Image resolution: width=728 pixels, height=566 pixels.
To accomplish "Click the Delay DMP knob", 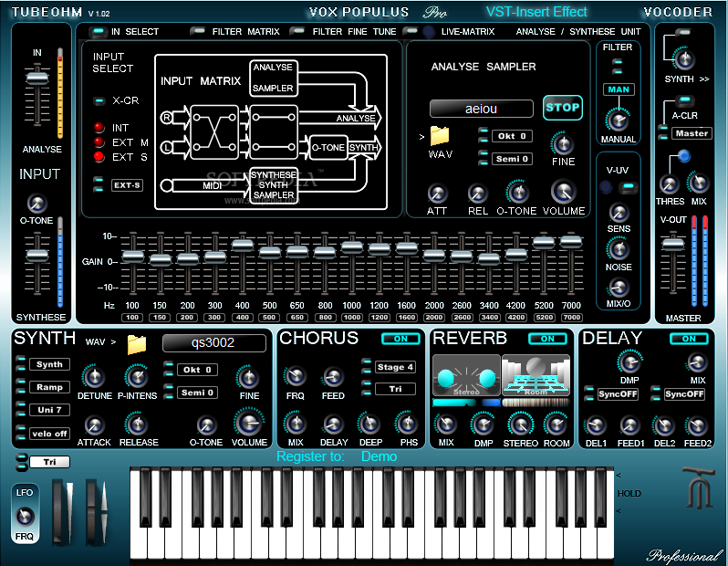I will [x=629, y=362].
